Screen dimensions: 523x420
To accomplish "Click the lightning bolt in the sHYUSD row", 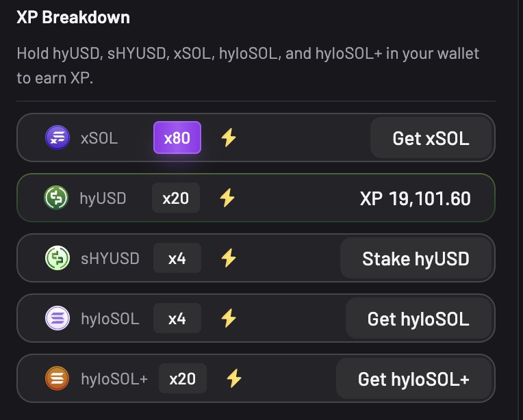I will coord(229,259).
